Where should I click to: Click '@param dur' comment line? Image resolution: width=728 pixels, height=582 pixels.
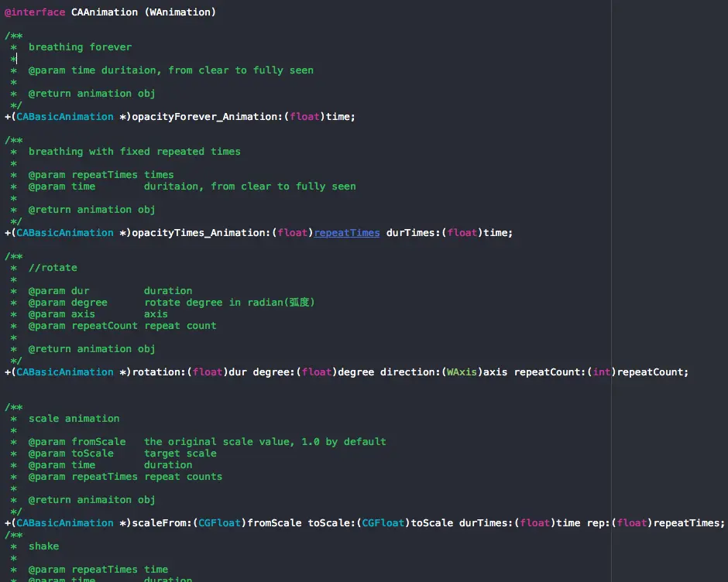pos(110,290)
